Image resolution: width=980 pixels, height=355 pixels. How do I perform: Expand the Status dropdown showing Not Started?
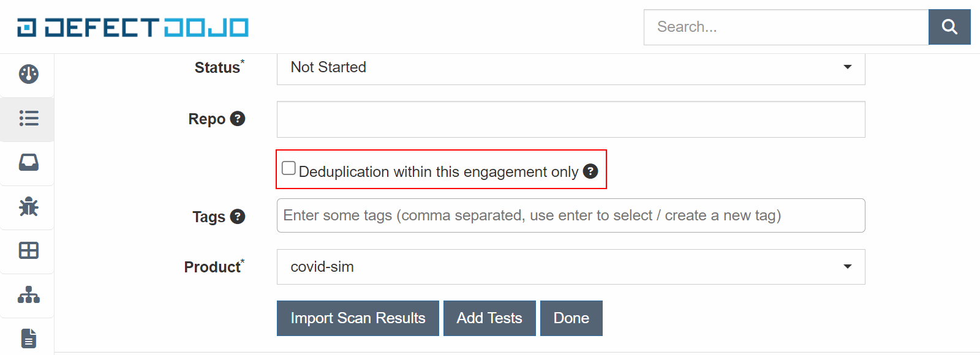[570, 67]
